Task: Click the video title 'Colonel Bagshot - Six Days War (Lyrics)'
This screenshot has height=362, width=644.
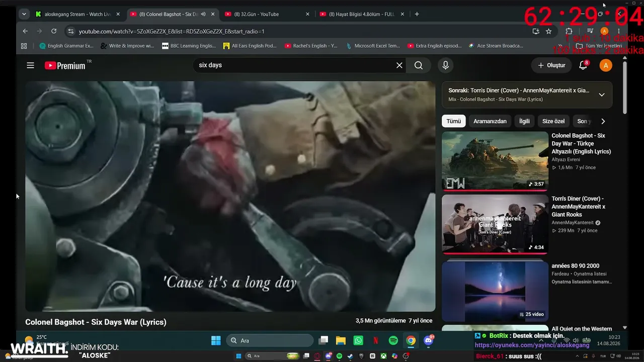Action: (x=96, y=322)
